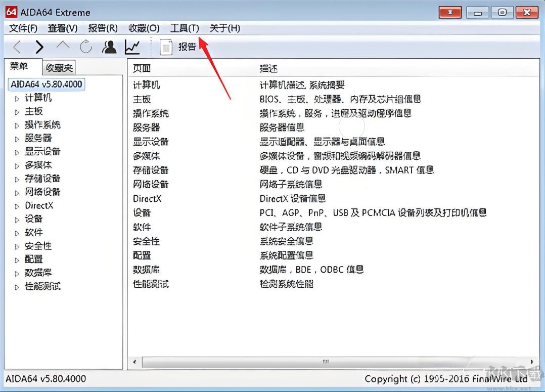Expand the DirectX node in the sidebar tree
The width and height of the screenshot is (545, 392).
[x=16, y=205]
